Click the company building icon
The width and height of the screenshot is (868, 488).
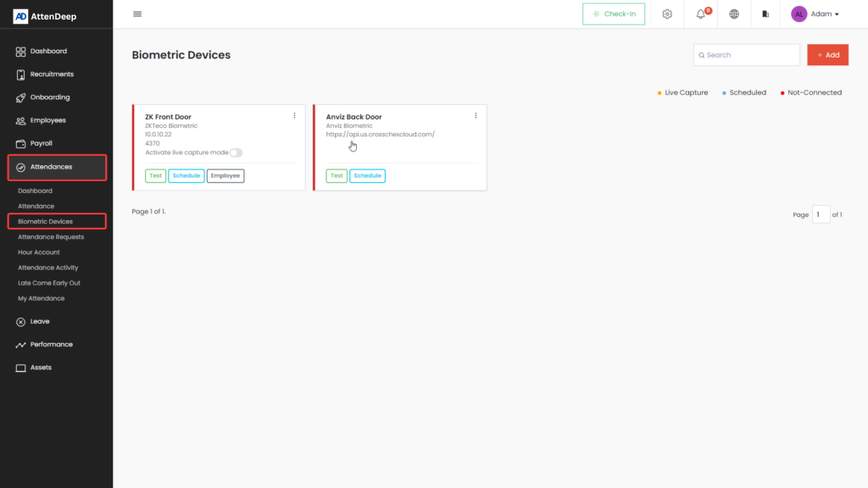765,14
